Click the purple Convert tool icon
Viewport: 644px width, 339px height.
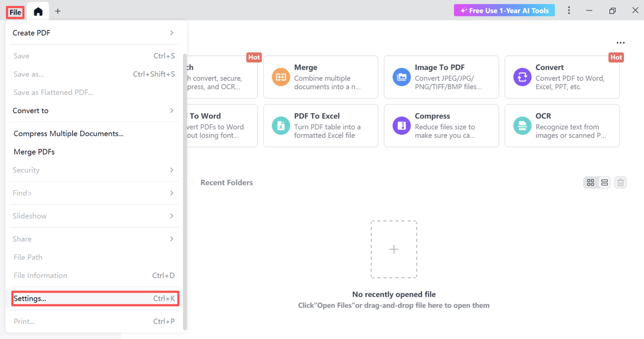point(522,77)
